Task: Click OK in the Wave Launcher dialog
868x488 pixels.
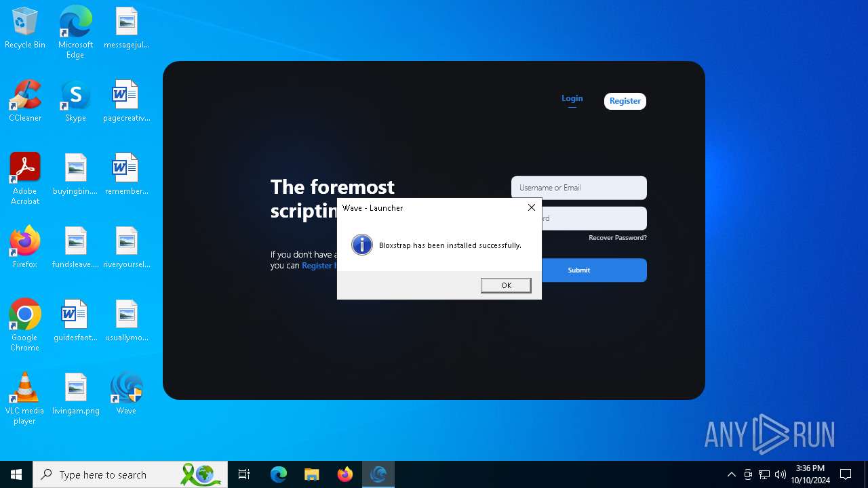Action: click(506, 285)
